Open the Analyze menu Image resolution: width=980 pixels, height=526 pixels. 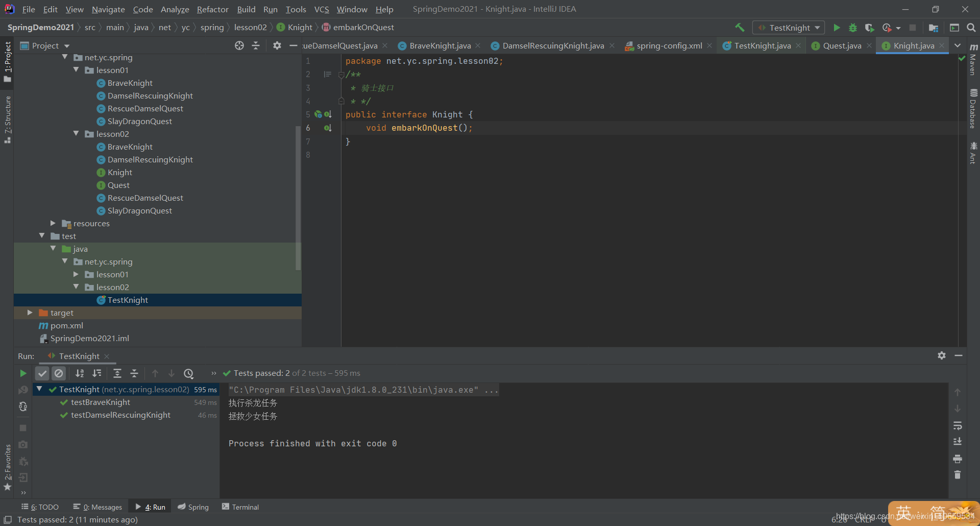pos(175,9)
